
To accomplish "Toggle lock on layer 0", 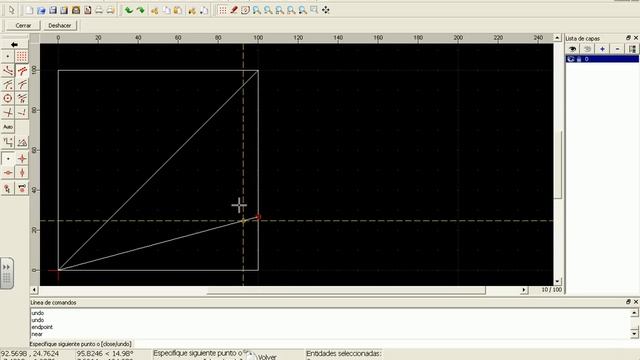I will point(579,59).
